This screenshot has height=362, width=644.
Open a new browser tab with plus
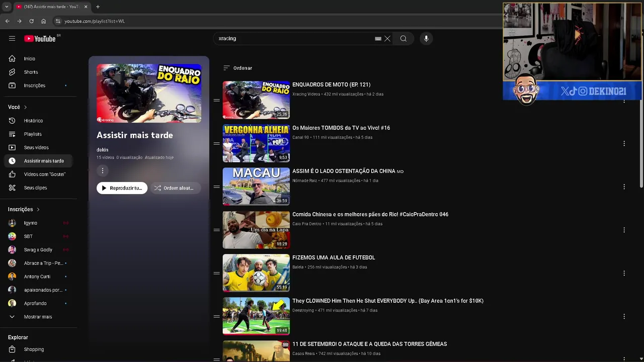[x=98, y=7]
